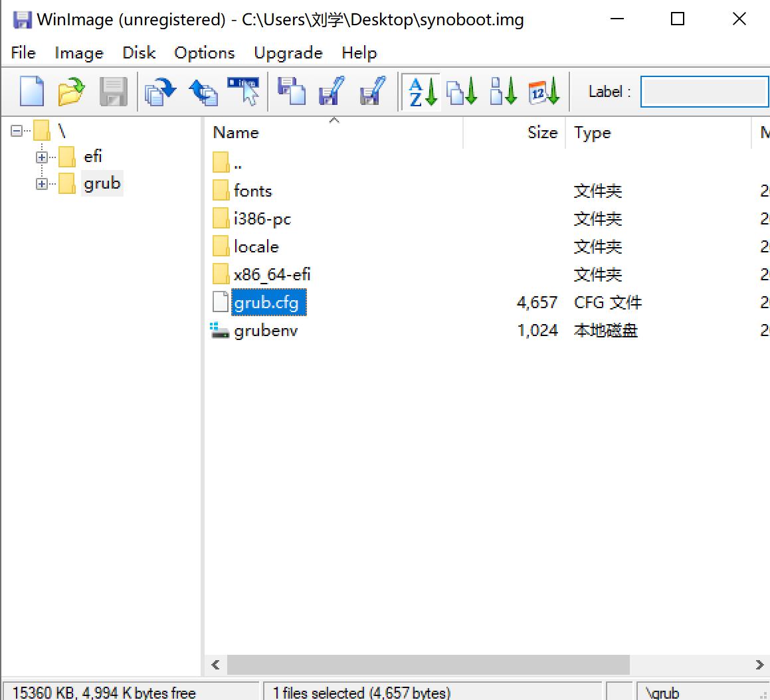Select the x86_64-efi folder name
This screenshot has height=700, width=770.
pos(272,274)
